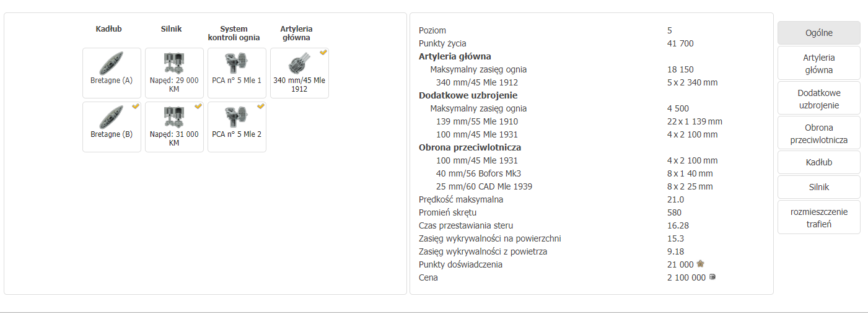This screenshot has height=314, width=868.
Task: Select PCA n° 5 Mle 1 fire control
Action: [x=237, y=64]
